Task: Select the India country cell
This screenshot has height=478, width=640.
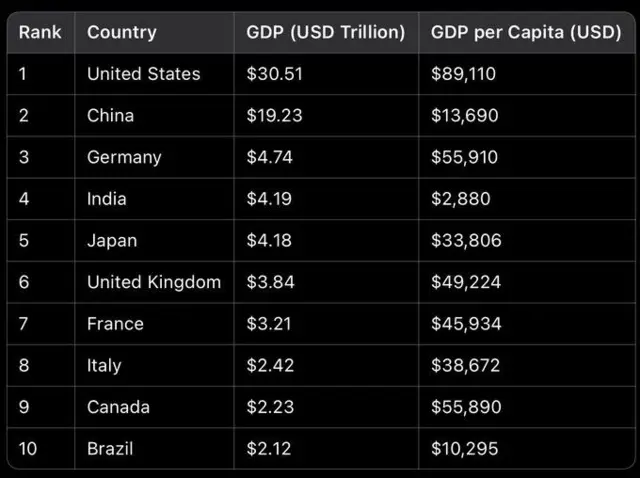Action: click(107, 199)
